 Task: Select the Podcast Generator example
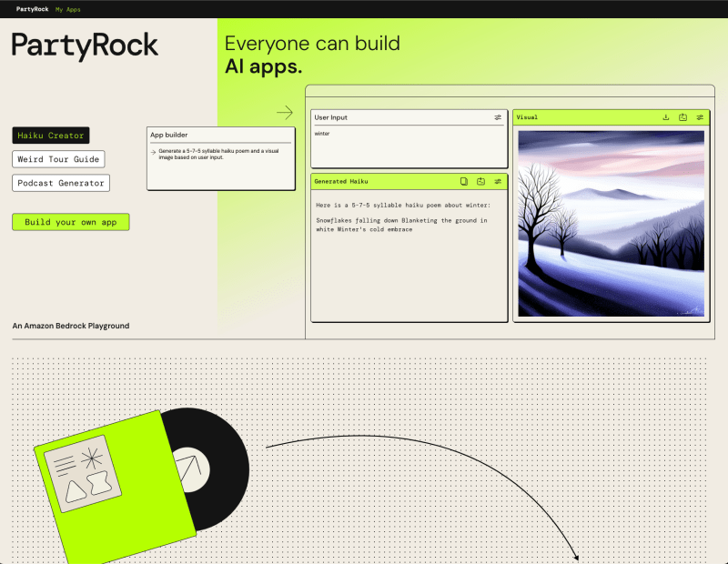click(x=61, y=183)
